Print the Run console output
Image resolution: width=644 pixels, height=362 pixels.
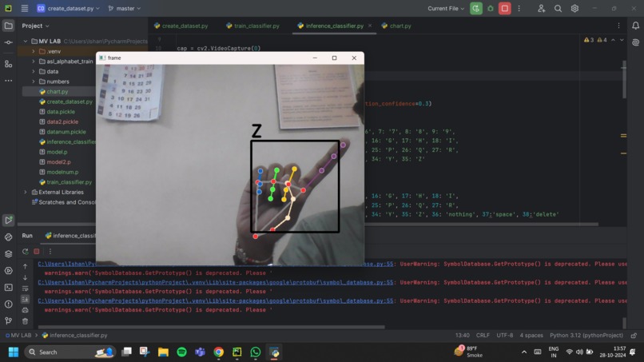(25, 310)
